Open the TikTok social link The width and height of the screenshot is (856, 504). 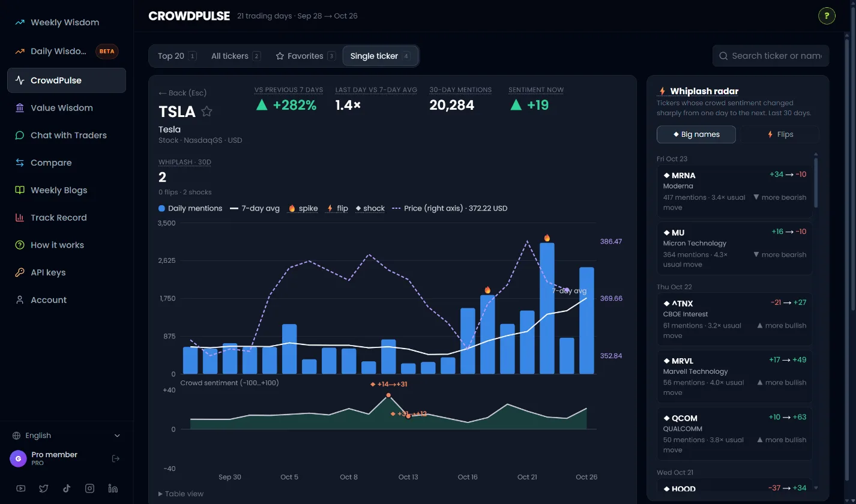[x=67, y=488]
